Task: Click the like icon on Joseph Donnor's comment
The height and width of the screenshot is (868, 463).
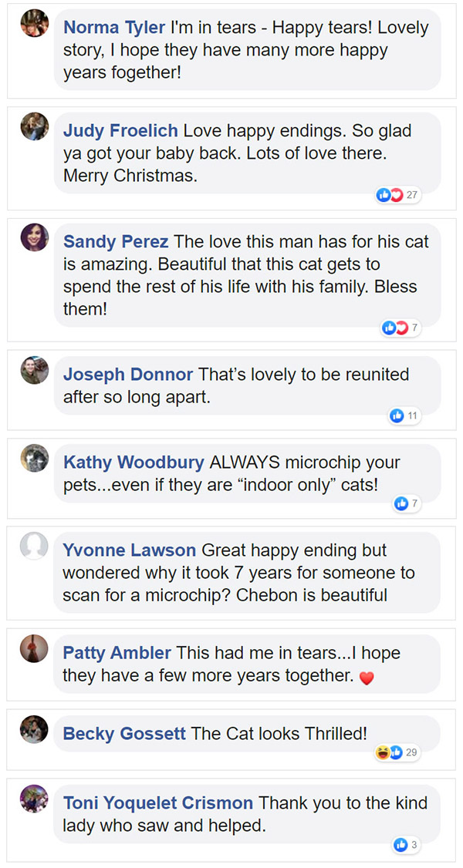Action: [x=397, y=416]
